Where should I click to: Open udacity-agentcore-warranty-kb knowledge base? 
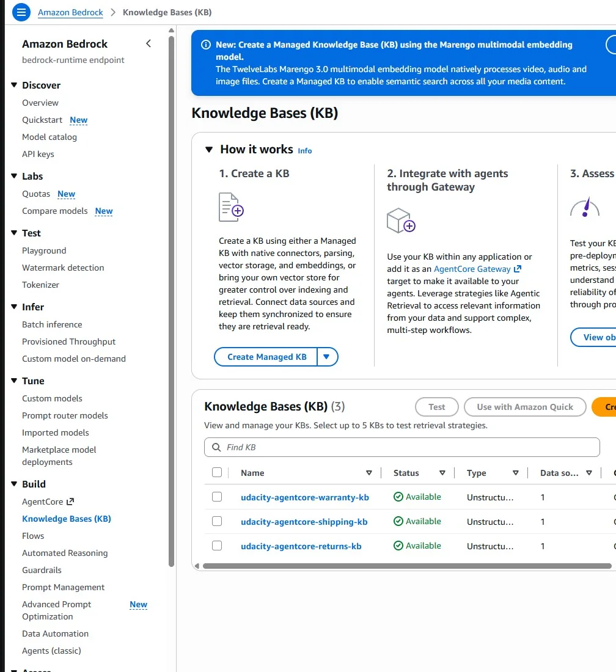coord(305,497)
